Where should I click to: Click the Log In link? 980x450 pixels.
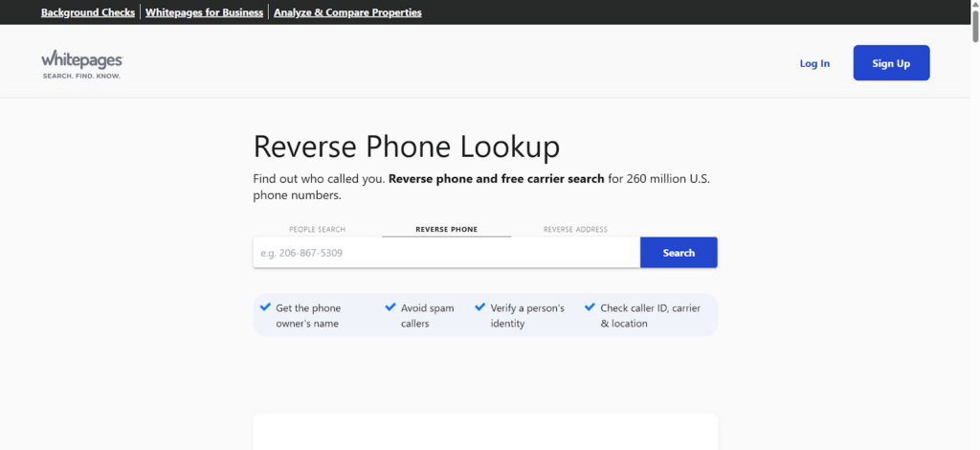coord(815,63)
